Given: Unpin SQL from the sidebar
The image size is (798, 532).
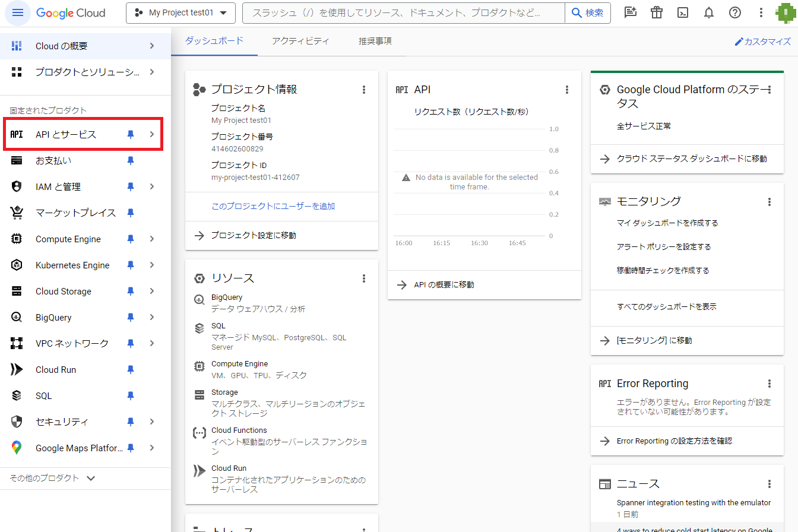Looking at the screenshot, I should 130,395.
